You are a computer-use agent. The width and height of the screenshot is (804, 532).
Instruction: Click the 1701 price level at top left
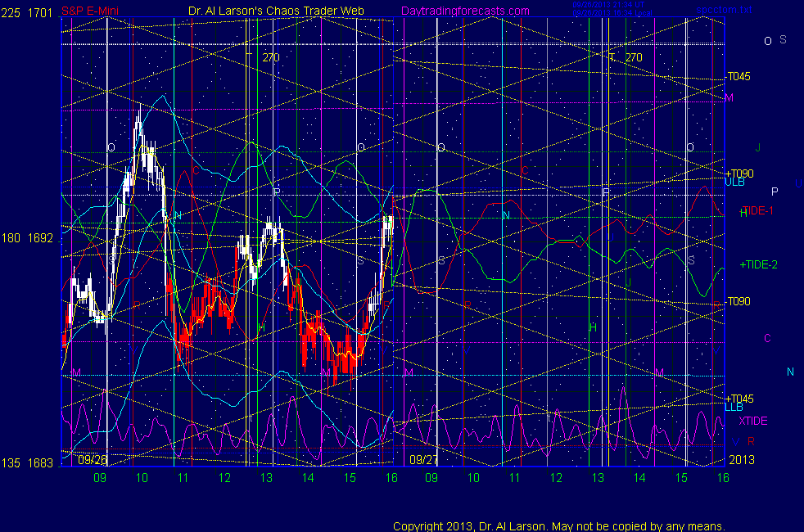point(41,11)
